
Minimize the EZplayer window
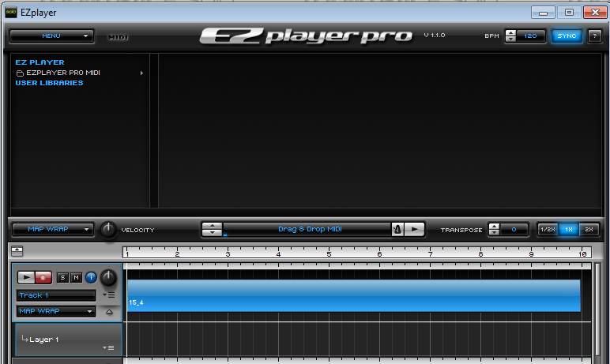(543, 13)
